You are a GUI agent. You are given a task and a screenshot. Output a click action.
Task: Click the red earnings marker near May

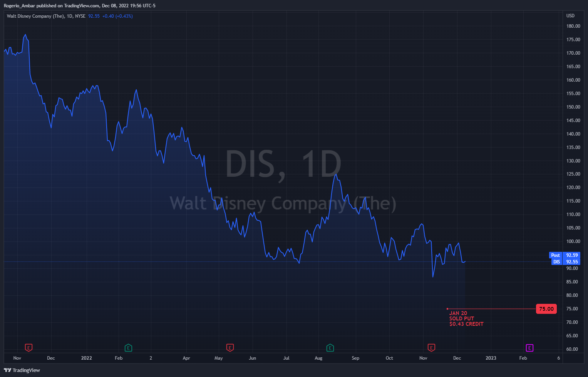click(230, 348)
